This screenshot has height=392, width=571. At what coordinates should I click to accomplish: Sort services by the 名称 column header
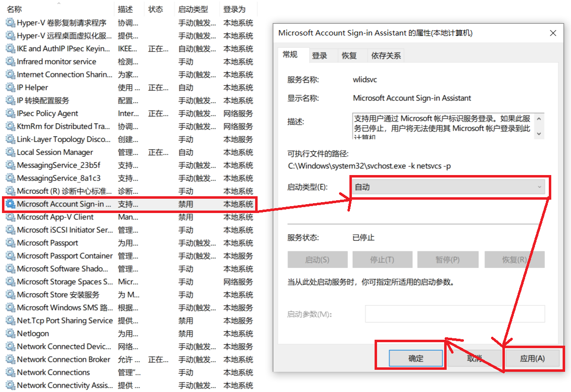pyautogui.click(x=15, y=9)
